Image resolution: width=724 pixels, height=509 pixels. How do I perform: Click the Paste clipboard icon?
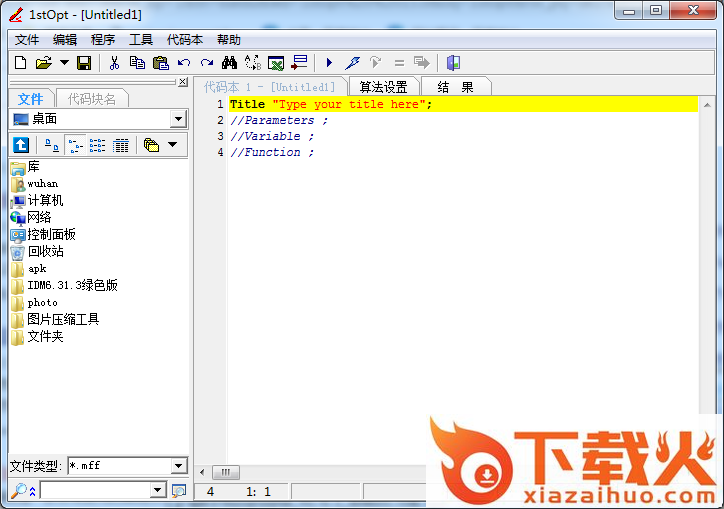[160, 63]
